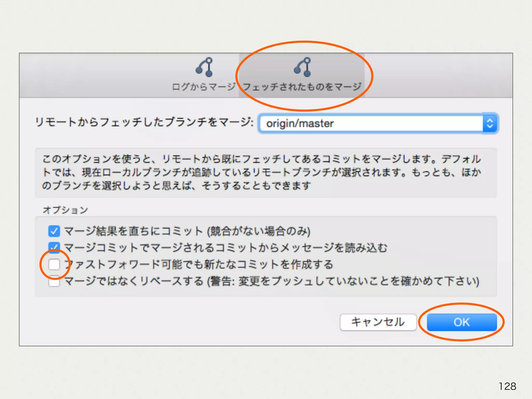Click the blue dropdown arrows beside origin/master
This screenshot has width=532, height=399.
[x=490, y=123]
